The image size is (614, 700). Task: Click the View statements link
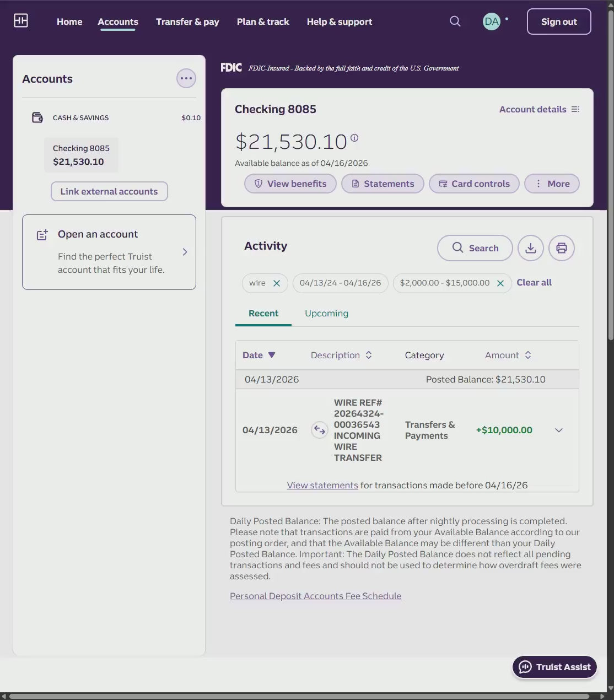pyautogui.click(x=322, y=485)
